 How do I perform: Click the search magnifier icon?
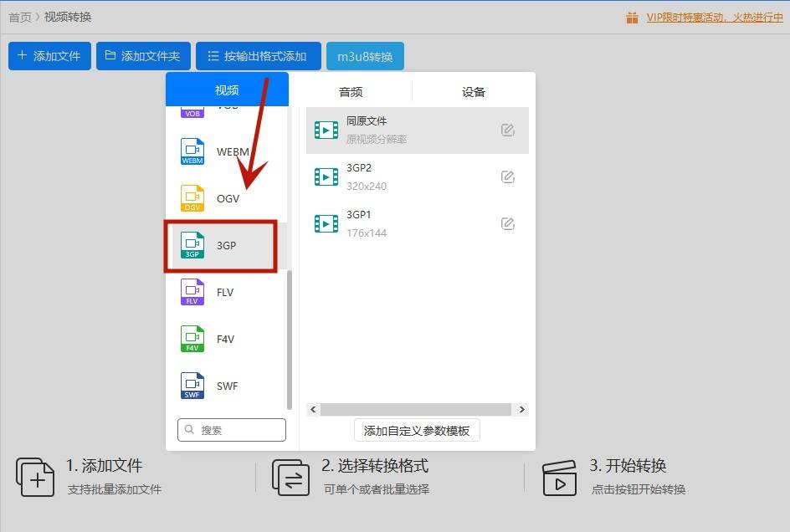[x=189, y=429]
